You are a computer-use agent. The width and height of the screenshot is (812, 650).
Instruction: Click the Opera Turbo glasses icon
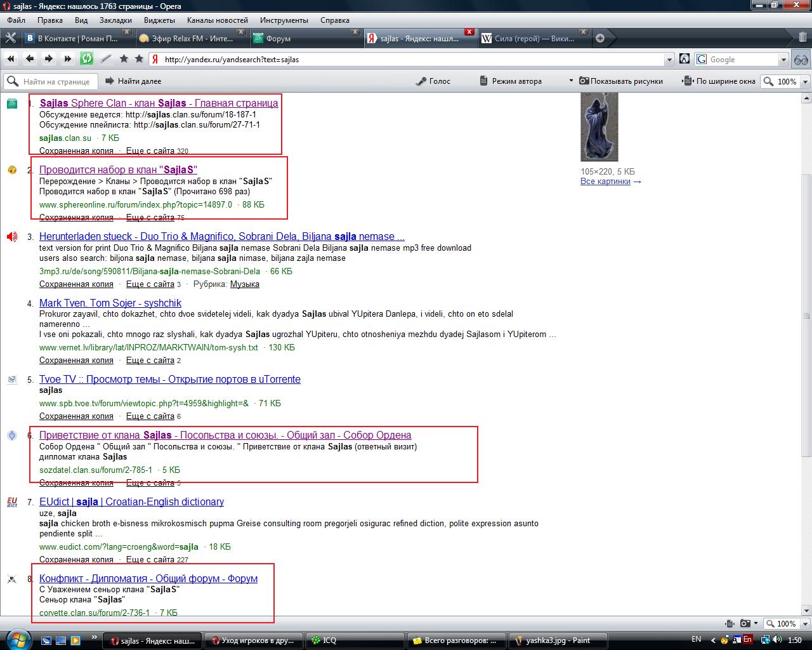(801, 59)
